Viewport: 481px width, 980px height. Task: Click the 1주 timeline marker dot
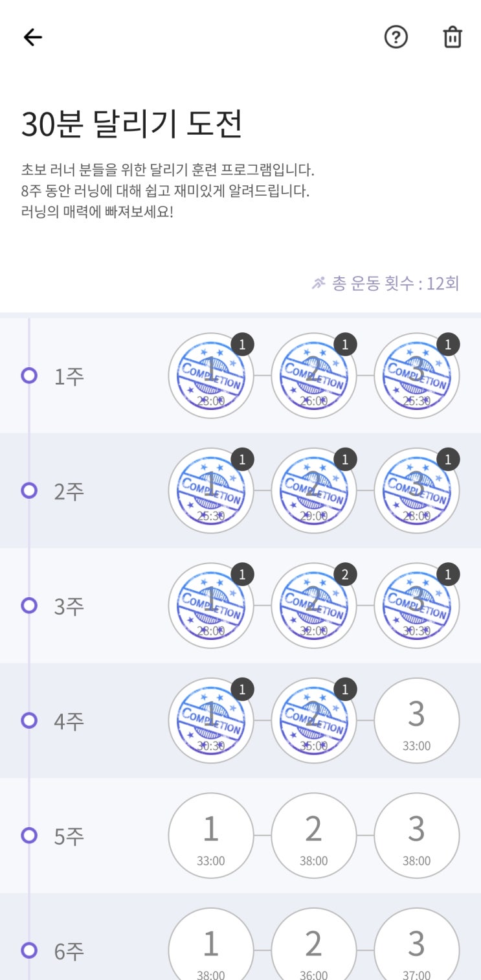pyautogui.click(x=29, y=376)
